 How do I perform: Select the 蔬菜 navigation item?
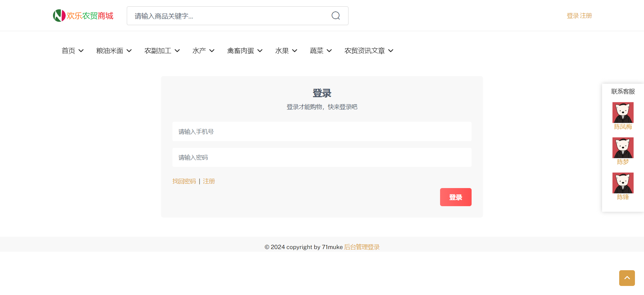[321, 51]
